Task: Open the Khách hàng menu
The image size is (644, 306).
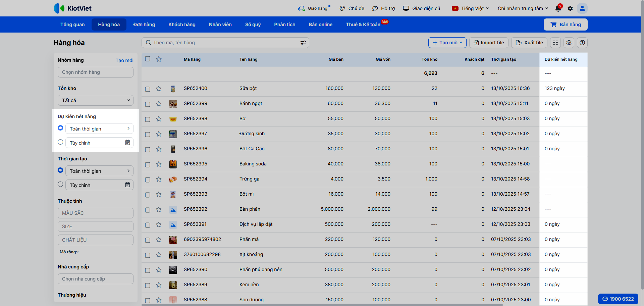Action: click(x=182, y=24)
